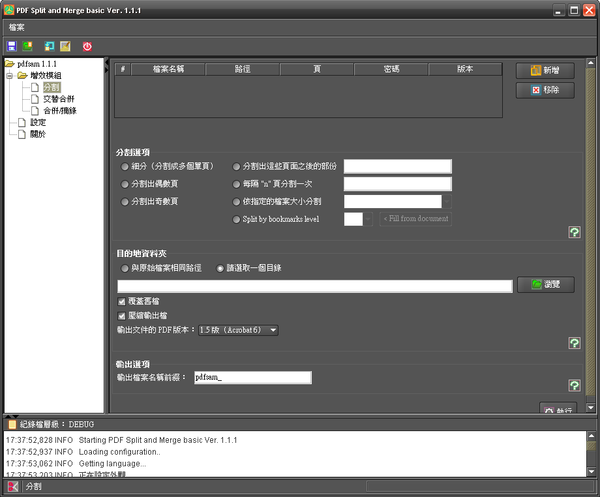Open the bookmarks level dropdown
600x497 pixels.
click(368, 219)
